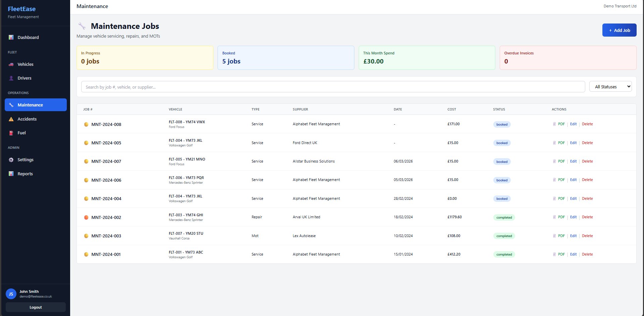Click the Add Job button
The height and width of the screenshot is (316, 644).
coord(619,30)
